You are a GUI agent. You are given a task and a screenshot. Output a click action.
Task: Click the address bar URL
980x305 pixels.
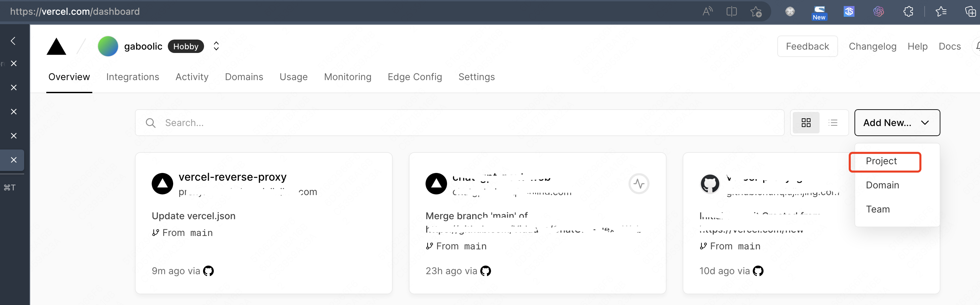point(75,11)
